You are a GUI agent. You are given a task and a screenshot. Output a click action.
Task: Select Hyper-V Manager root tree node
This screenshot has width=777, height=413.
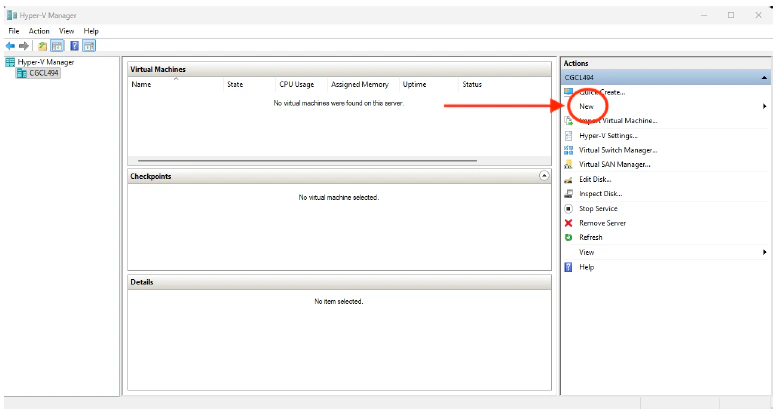click(x=46, y=62)
